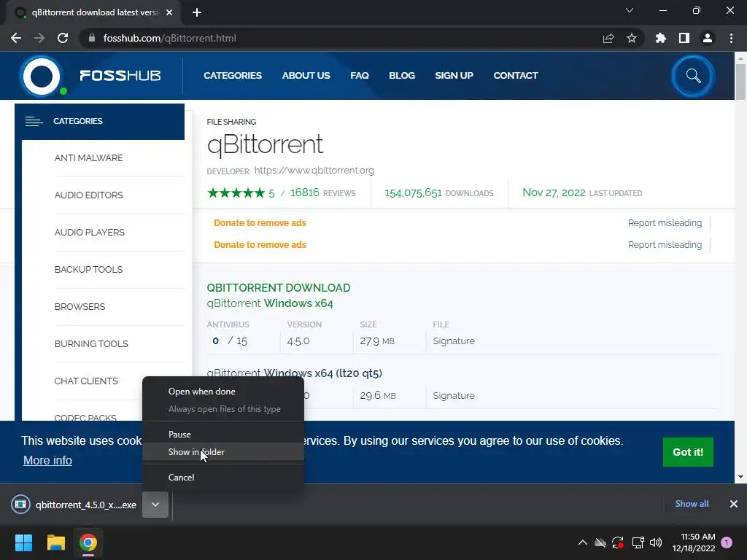747x560 pixels.
Task: Open the volume speaker tray icon
Action: 656,542
